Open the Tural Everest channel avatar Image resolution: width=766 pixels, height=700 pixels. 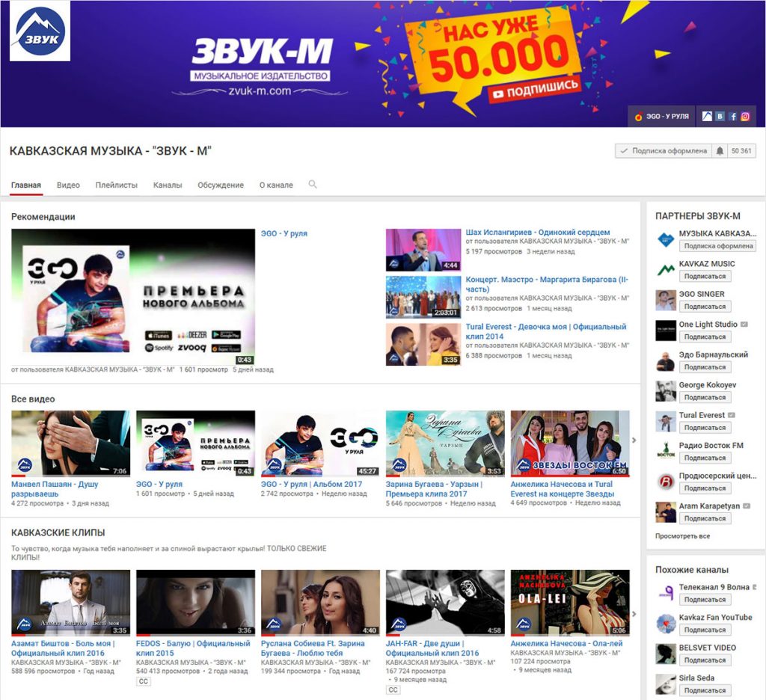[x=666, y=421]
